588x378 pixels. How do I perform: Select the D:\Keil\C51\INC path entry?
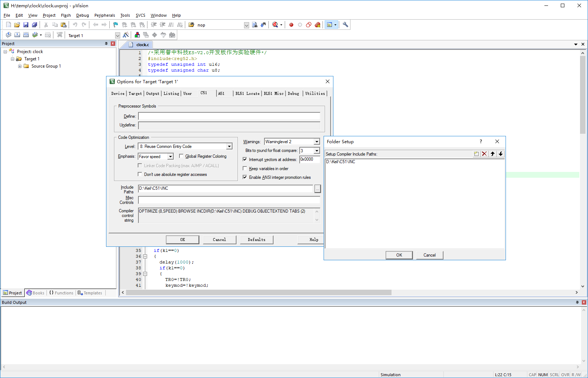[341, 162]
